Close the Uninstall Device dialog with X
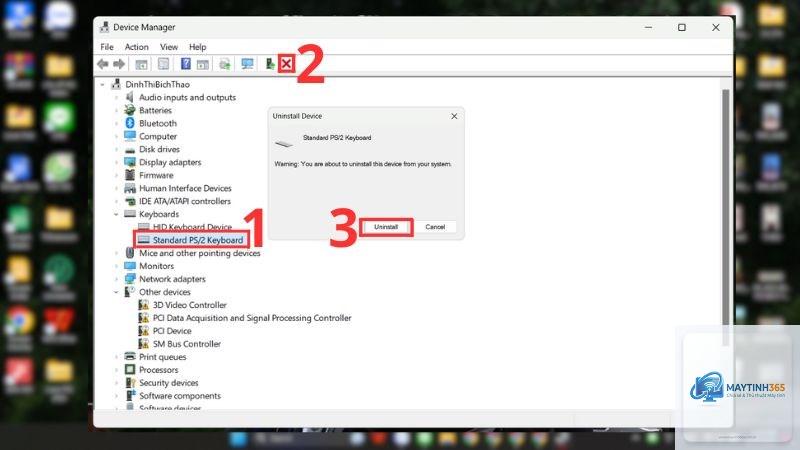 [x=454, y=116]
